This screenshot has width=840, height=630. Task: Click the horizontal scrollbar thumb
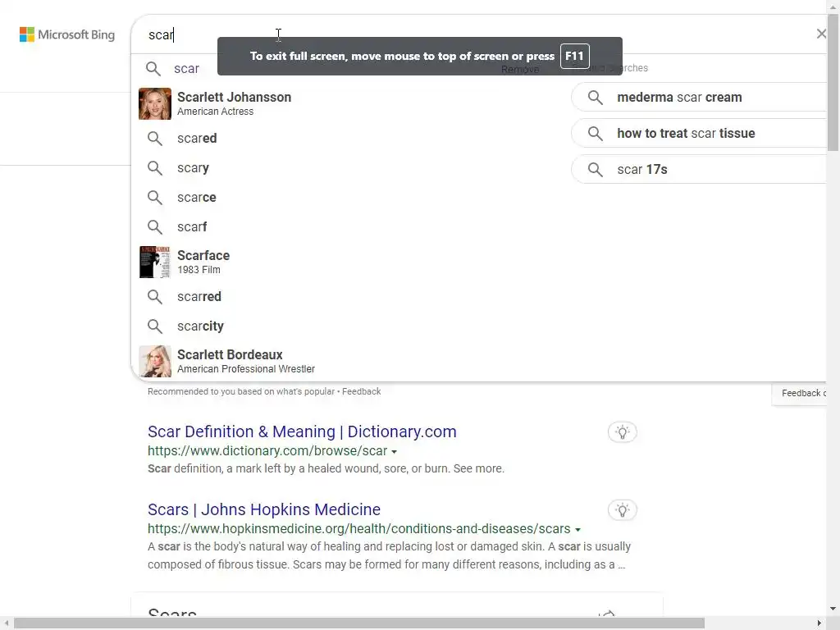coord(359,623)
